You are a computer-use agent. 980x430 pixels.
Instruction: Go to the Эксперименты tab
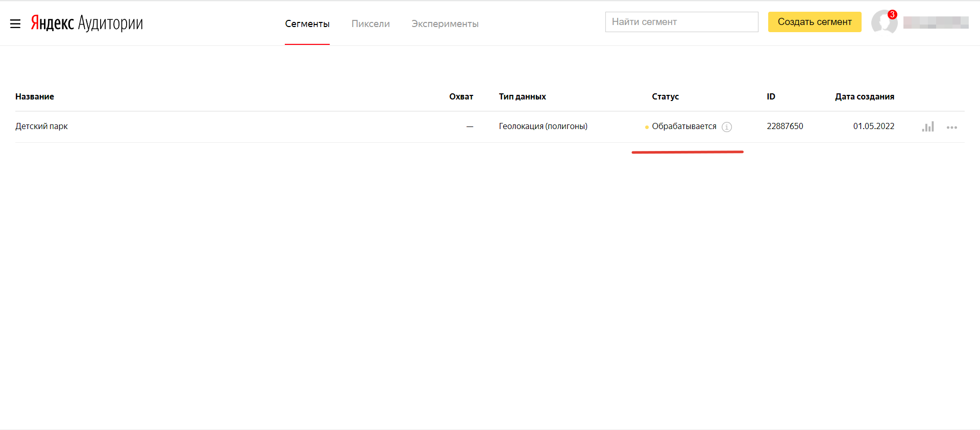click(445, 24)
